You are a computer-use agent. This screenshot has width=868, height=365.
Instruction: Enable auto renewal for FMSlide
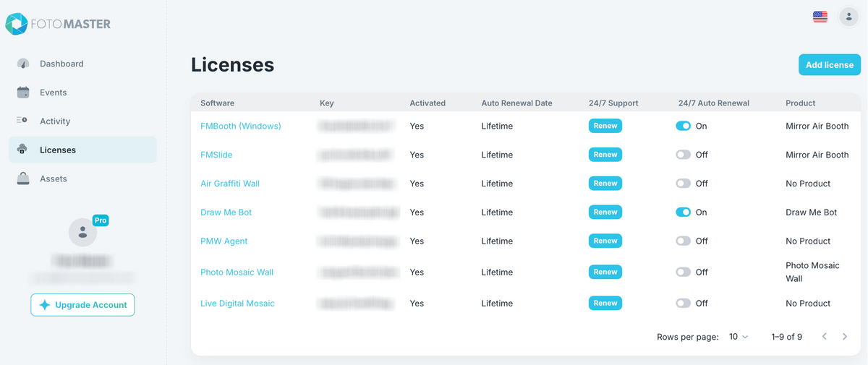click(x=683, y=155)
